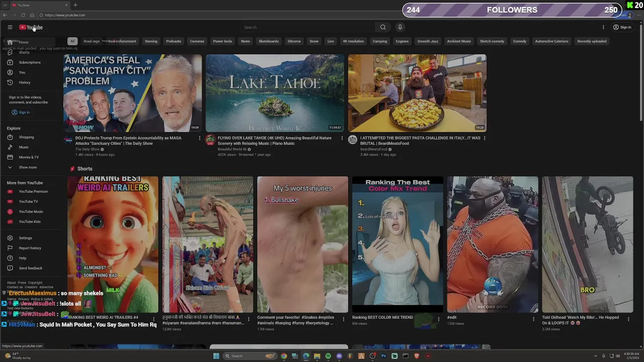The height and width of the screenshot is (362, 644).
Task: Open Photoshop from the taskbar
Action: coord(383,356)
